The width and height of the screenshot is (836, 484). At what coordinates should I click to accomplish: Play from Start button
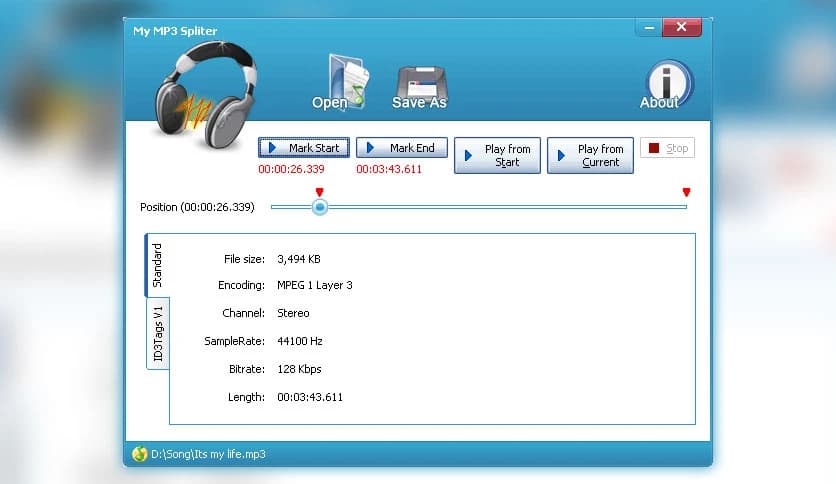pos(497,155)
